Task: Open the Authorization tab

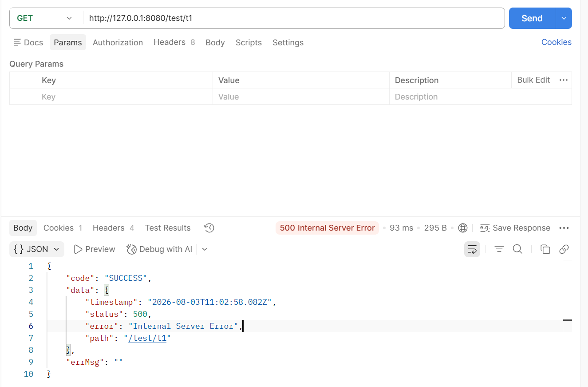Action: coord(118,43)
